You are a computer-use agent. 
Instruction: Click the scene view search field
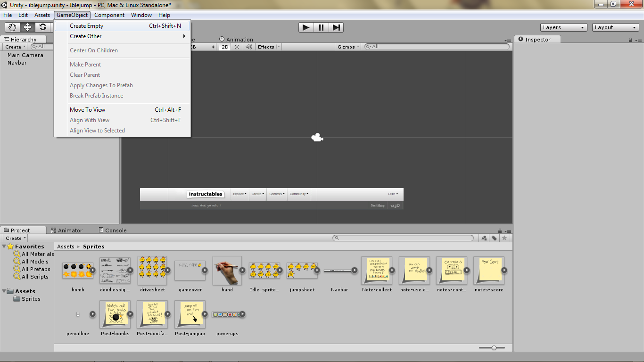coord(436,47)
